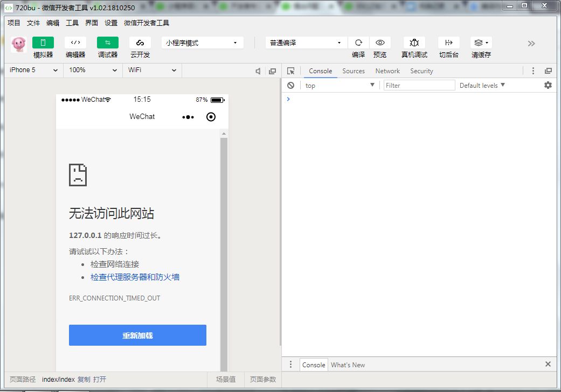Switch to the Console tab

tap(321, 71)
